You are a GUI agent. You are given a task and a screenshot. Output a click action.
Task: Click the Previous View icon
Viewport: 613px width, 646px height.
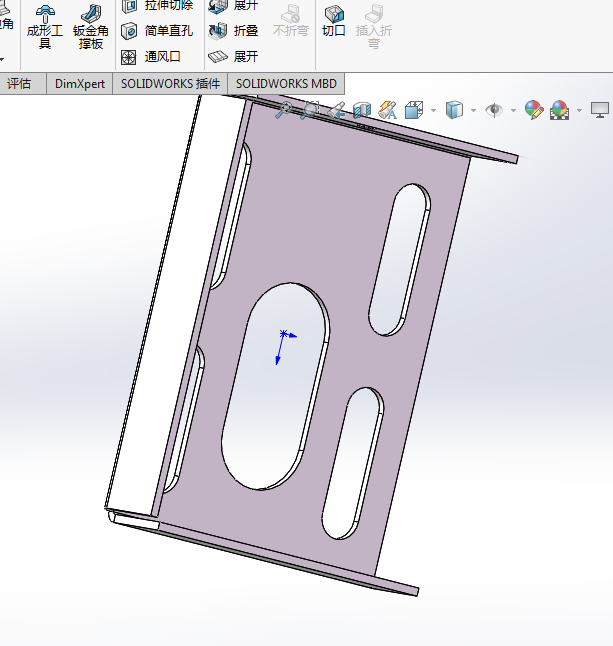[336, 110]
